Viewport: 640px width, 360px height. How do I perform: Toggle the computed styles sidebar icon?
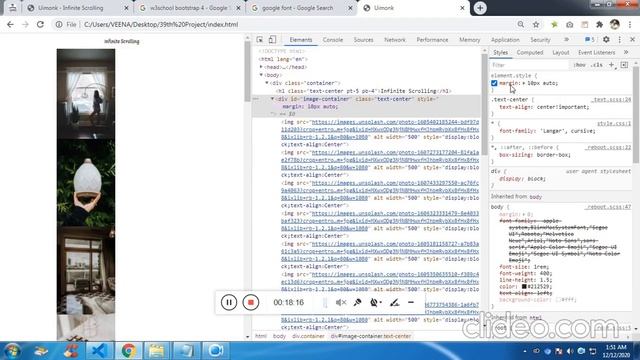click(x=624, y=64)
